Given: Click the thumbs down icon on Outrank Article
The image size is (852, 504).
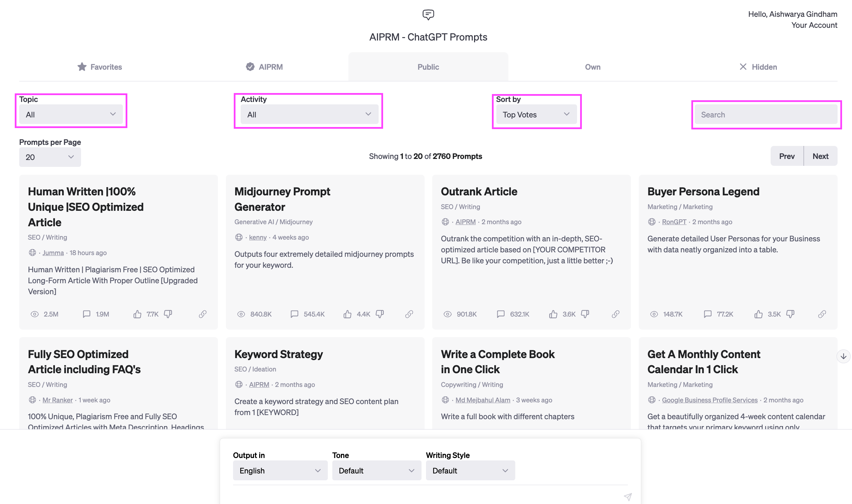Looking at the screenshot, I should tap(586, 314).
